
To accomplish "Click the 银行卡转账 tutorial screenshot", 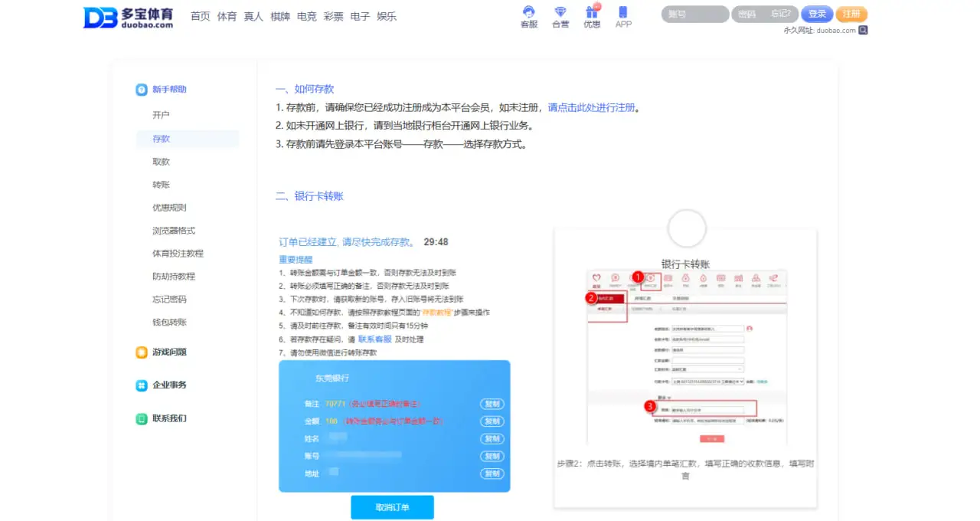I will pos(686,358).
